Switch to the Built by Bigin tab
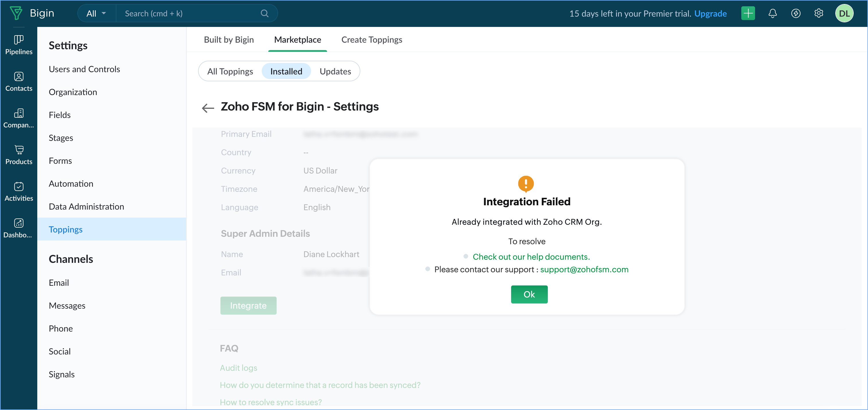The width and height of the screenshot is (868, 410). [228, 40]
